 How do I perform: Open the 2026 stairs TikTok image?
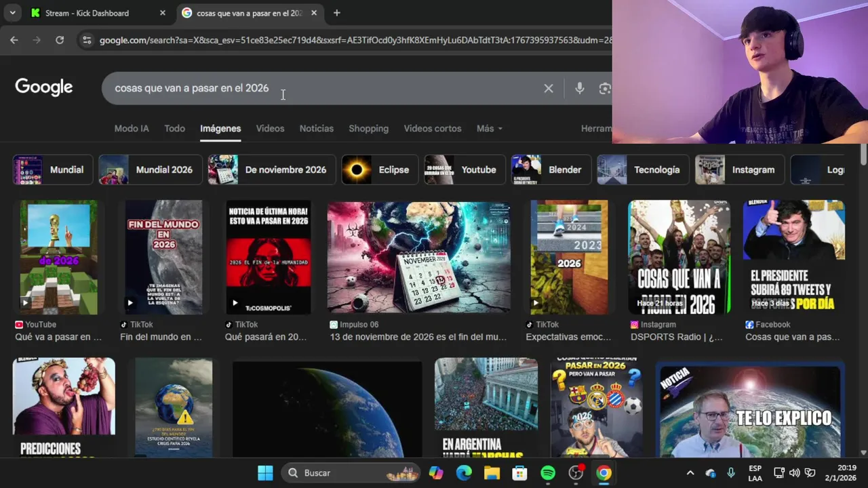(569, 257)
